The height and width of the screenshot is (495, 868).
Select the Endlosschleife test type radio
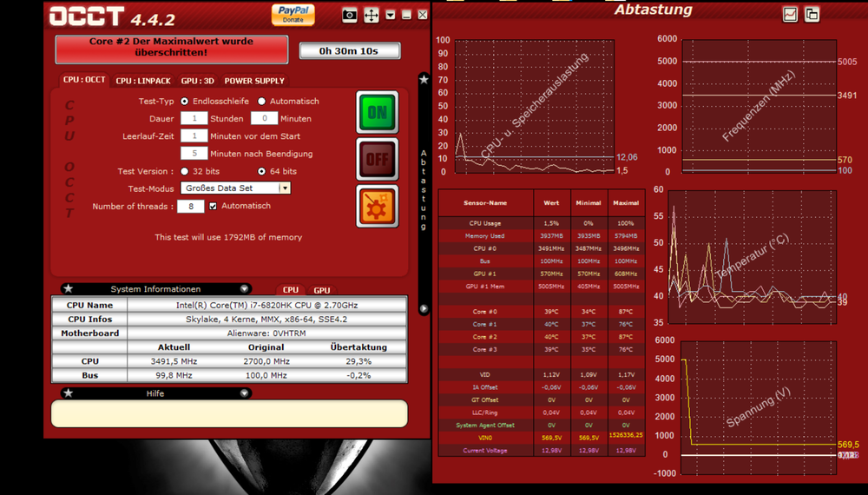tap(185, 102)
